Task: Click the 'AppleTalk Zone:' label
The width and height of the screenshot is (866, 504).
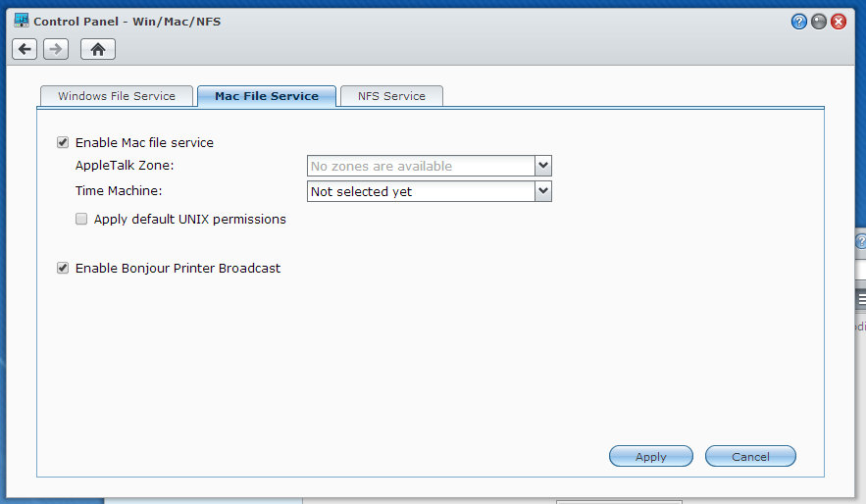Action: (x=125, y=166)
